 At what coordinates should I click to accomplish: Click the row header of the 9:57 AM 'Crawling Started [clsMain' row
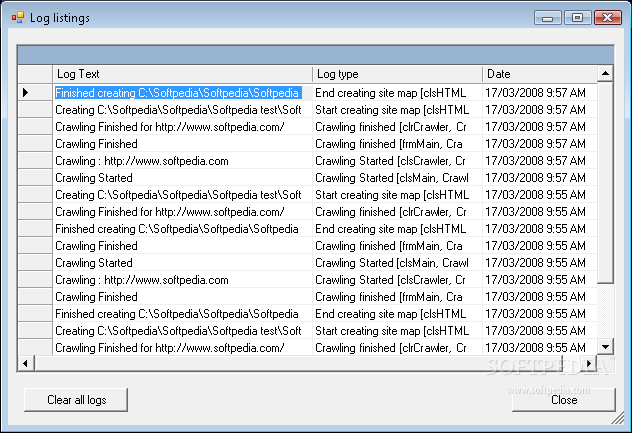pyautogui.click(x=35, y=177)
